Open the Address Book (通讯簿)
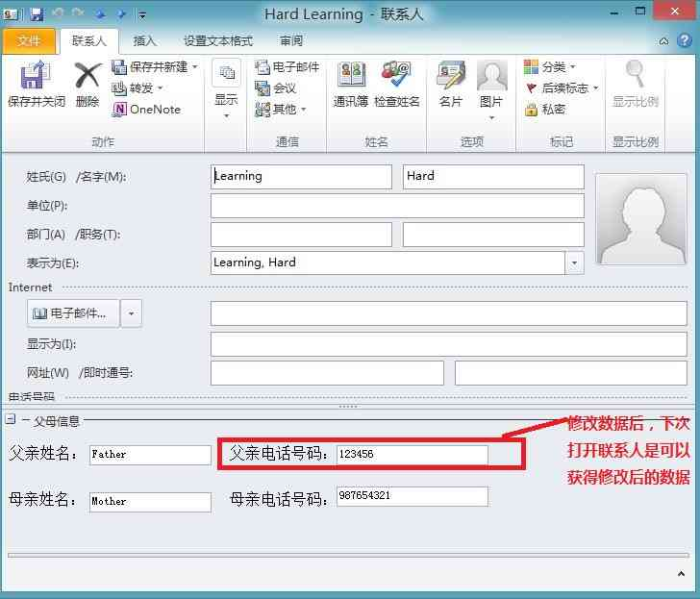 coord(351,85)
